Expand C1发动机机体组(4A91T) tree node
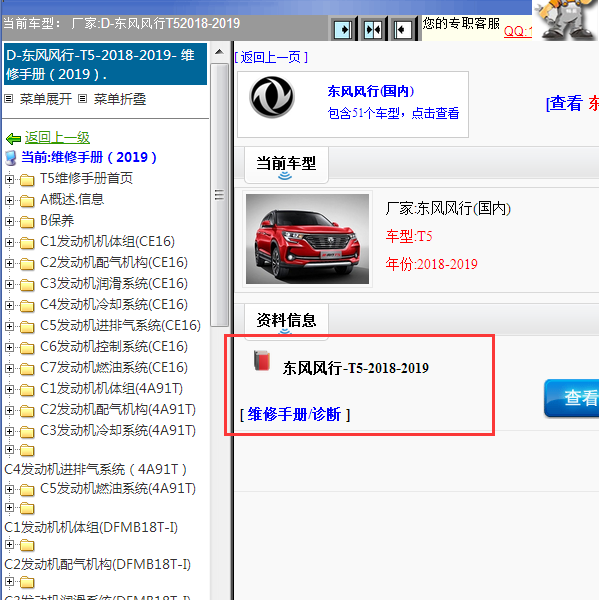 [9, 390]
